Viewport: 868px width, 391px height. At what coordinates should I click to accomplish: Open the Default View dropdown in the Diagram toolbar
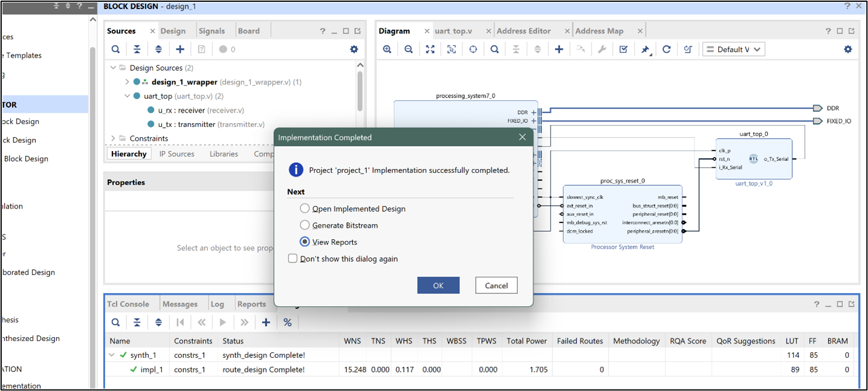pos(733,49)
